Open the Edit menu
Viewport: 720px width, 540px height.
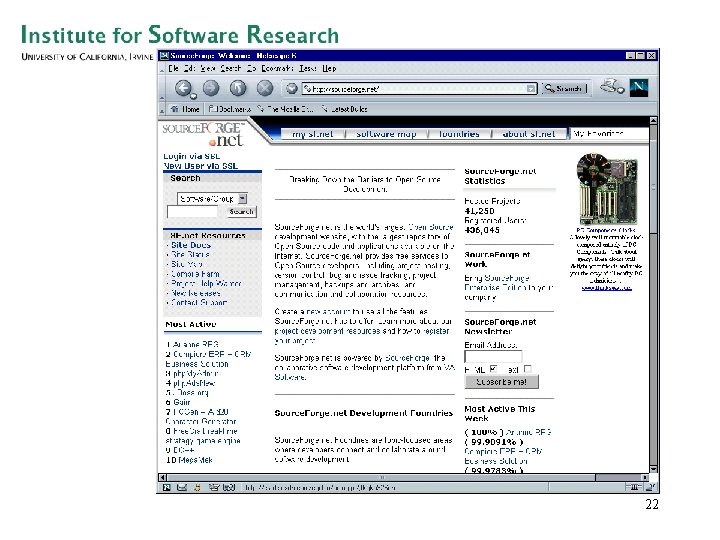coord(190,68)
